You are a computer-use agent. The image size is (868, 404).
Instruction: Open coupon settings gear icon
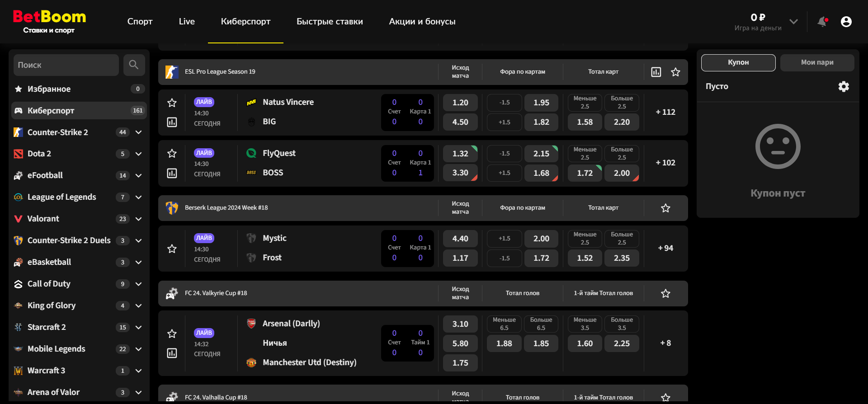tap(843, 86)
